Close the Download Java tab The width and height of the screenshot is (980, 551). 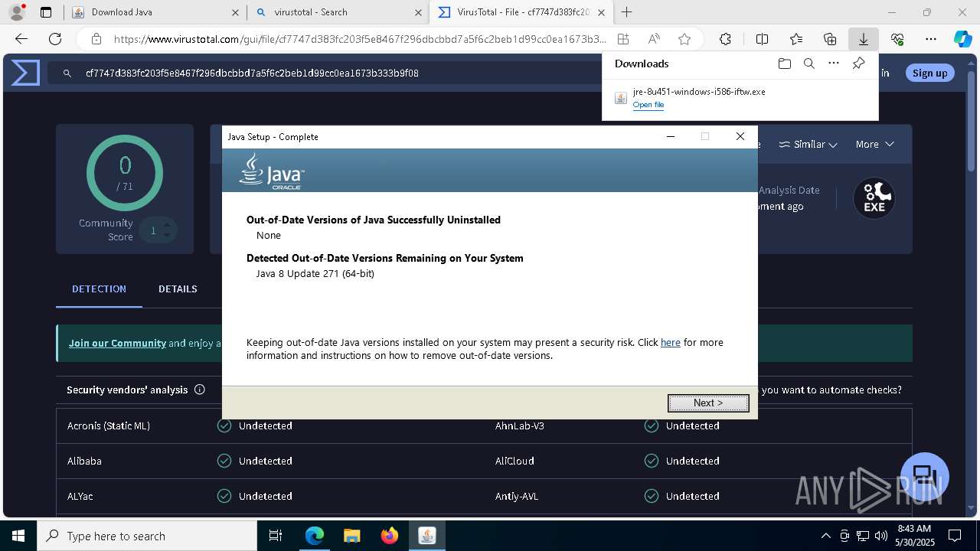(x=234, y=12)
